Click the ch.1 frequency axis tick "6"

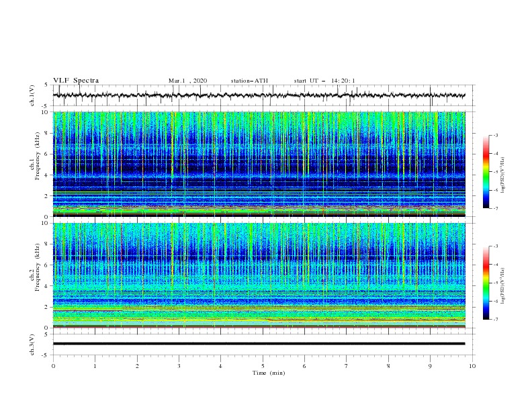[x=47, y=154]
